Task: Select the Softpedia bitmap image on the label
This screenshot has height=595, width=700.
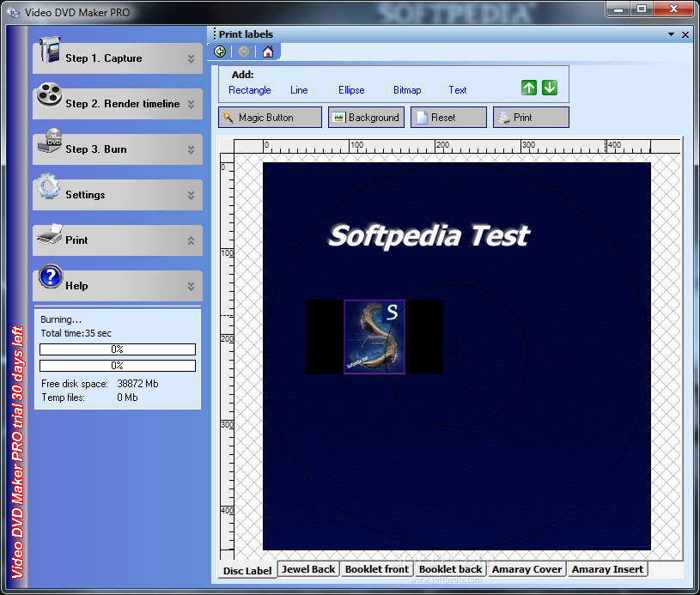Action: coord(374,337)
